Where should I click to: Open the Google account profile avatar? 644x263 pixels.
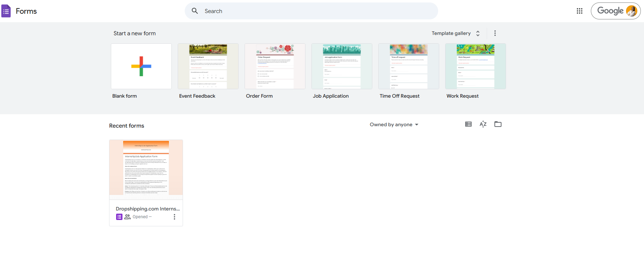coord(632,11)
